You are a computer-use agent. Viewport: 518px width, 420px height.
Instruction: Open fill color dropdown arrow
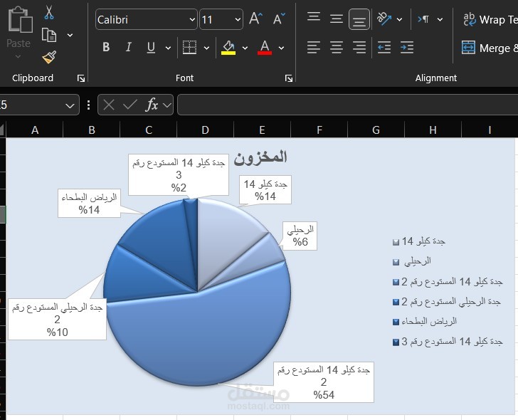pyautogui.click(x=245, y=48)
